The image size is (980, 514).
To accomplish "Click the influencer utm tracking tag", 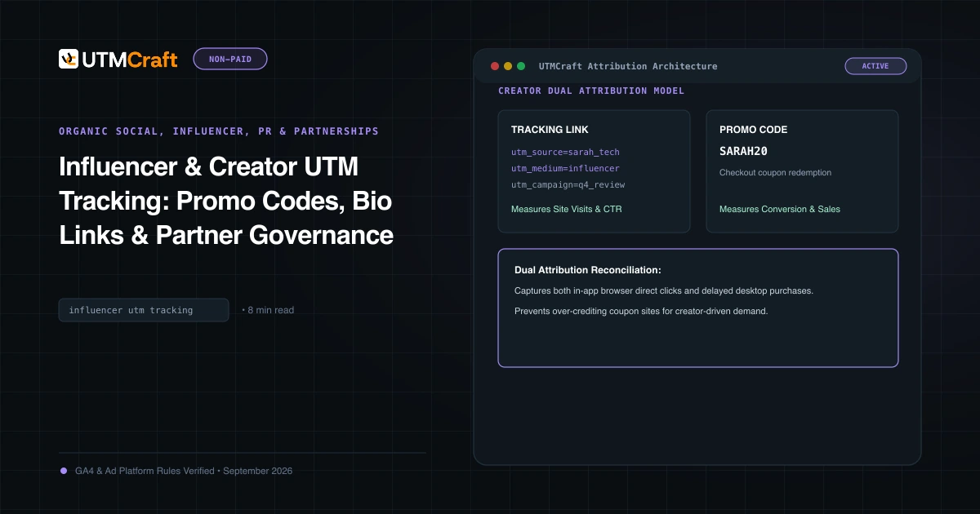I will click(x=144, y=310).
